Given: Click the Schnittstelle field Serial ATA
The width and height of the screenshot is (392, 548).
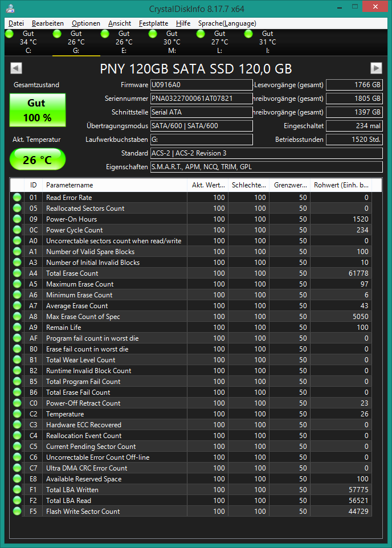Looking at the screenshot, I should [x=202, y=112].
